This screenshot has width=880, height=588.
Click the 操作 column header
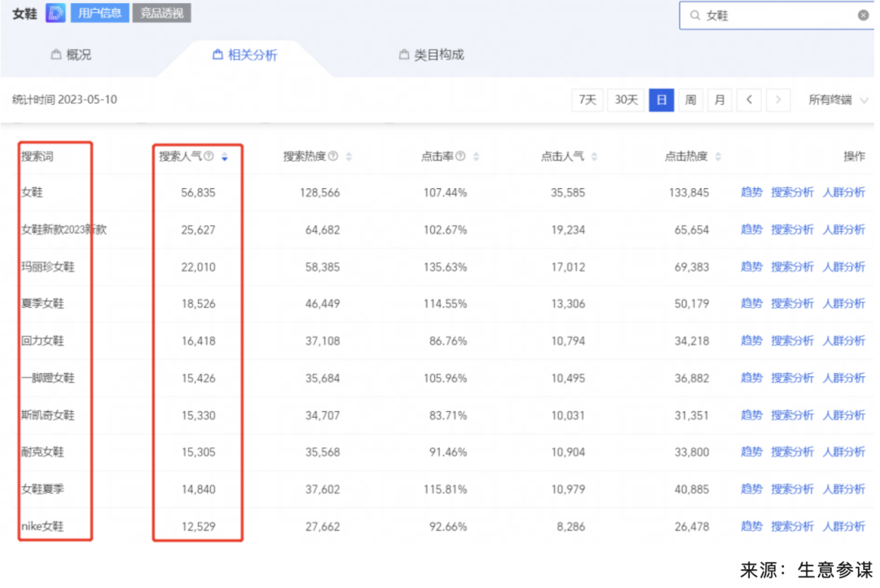[854, 156]
